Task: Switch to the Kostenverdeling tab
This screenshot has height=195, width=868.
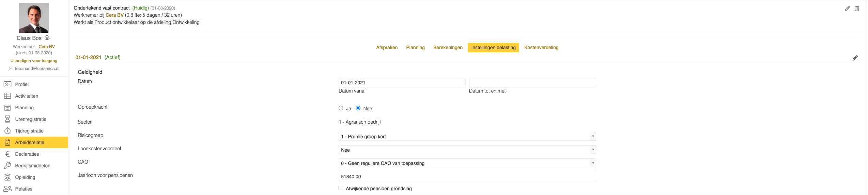Action: click(x=541, y=47)
